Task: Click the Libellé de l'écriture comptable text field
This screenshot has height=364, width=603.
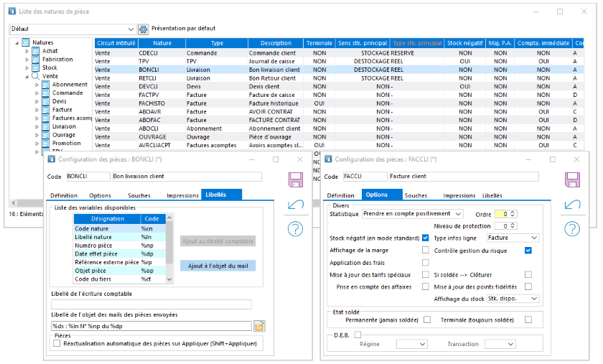Action: (x=151, y=304)
